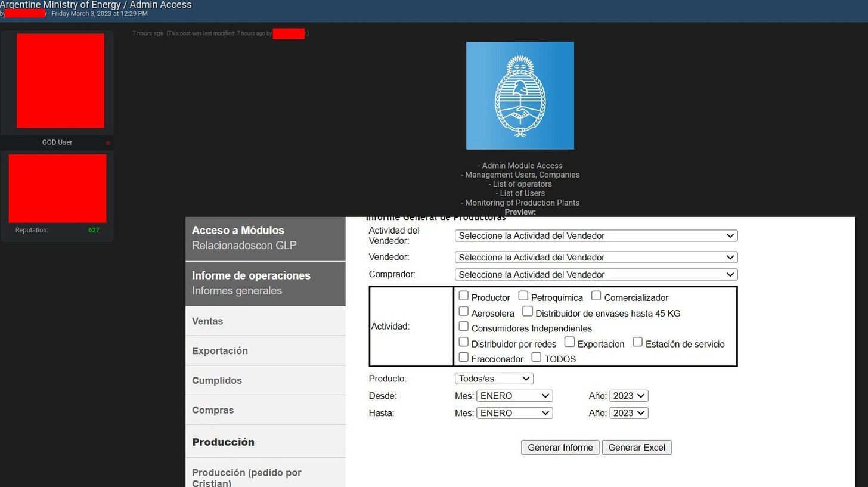Click the poster's redacted avatar image
The height and width of the screenshot is (487, 868).
pyautogui.click(x=60, y=80)
